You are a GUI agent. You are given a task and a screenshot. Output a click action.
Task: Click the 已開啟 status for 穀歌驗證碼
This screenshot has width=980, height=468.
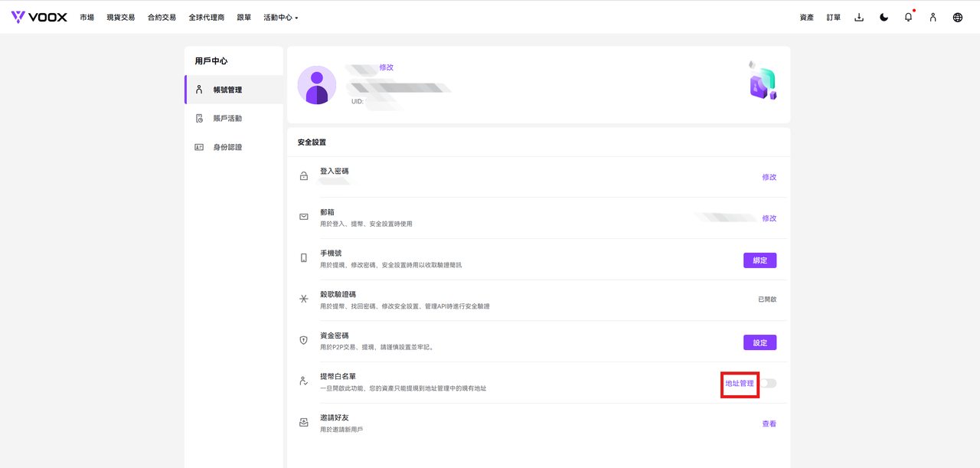tap(767, 299)
